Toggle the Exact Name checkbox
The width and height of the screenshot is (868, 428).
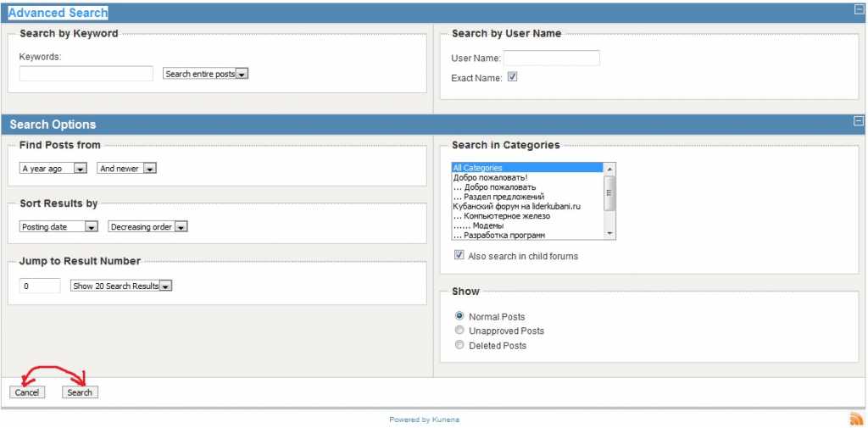click(x=512, y=77)
